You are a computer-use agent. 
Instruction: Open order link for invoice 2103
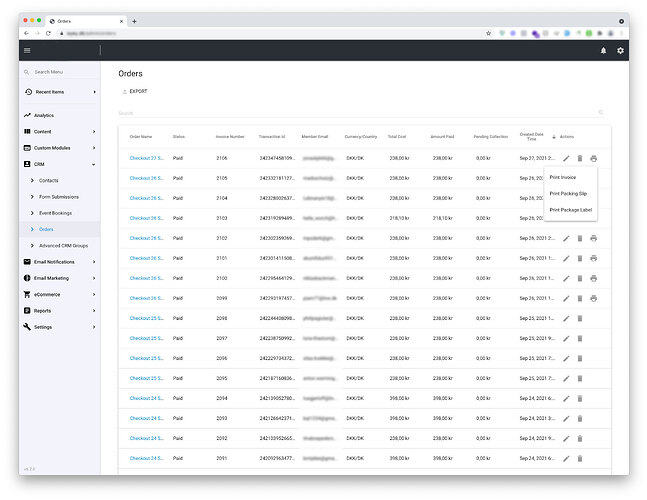(146, 218)
